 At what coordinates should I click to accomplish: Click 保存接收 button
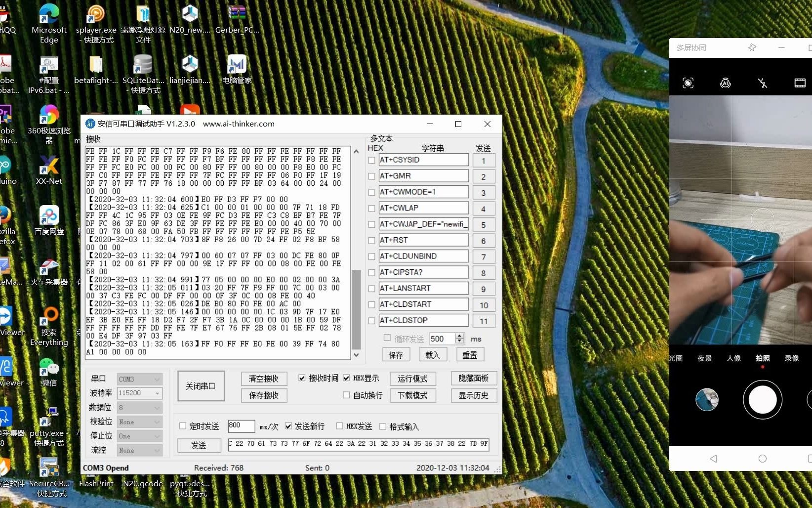[264, 395]
